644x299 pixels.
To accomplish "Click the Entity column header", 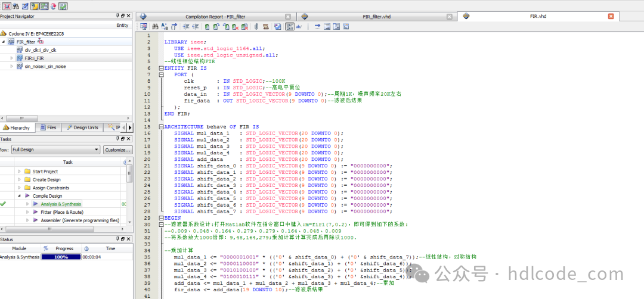I will (122, 26).
